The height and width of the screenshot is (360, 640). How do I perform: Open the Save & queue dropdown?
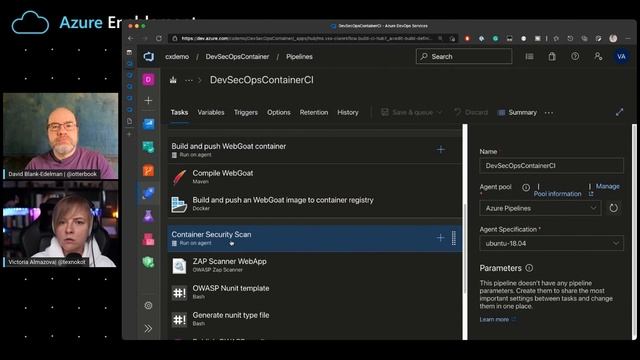pyautogui.click(x=411, y=112)
